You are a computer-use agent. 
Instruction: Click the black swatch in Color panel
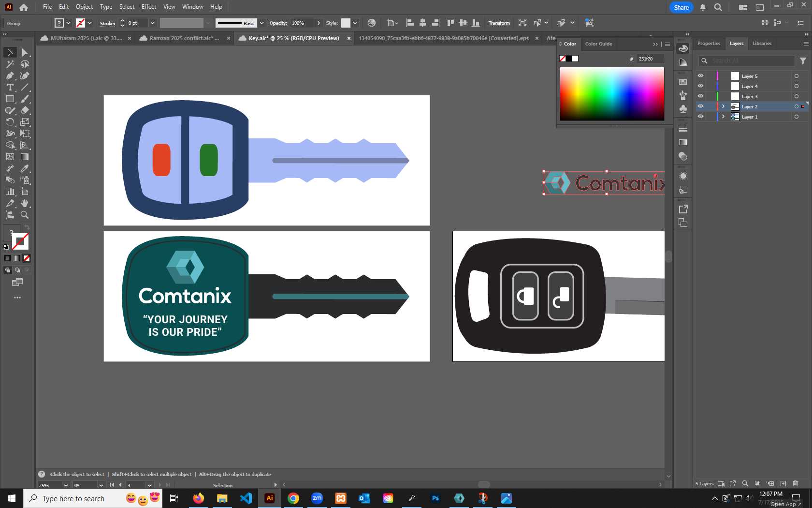569,59
